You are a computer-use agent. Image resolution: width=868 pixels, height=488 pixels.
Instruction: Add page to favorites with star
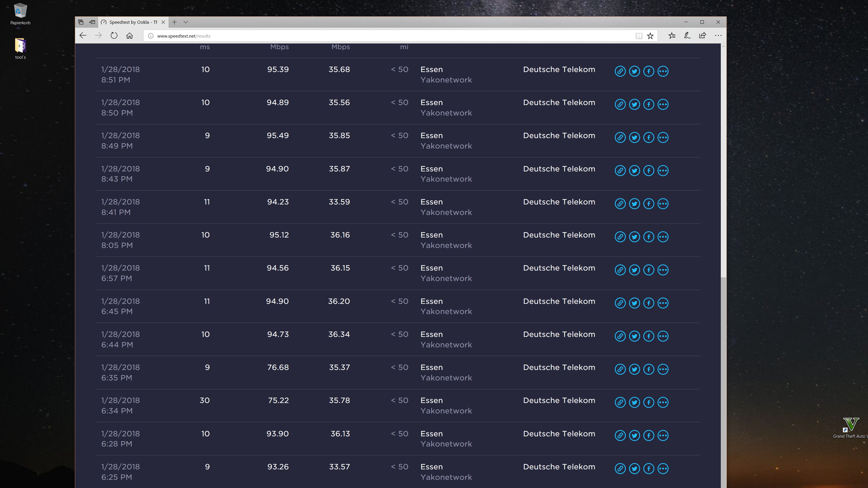(x=650, y=36)
